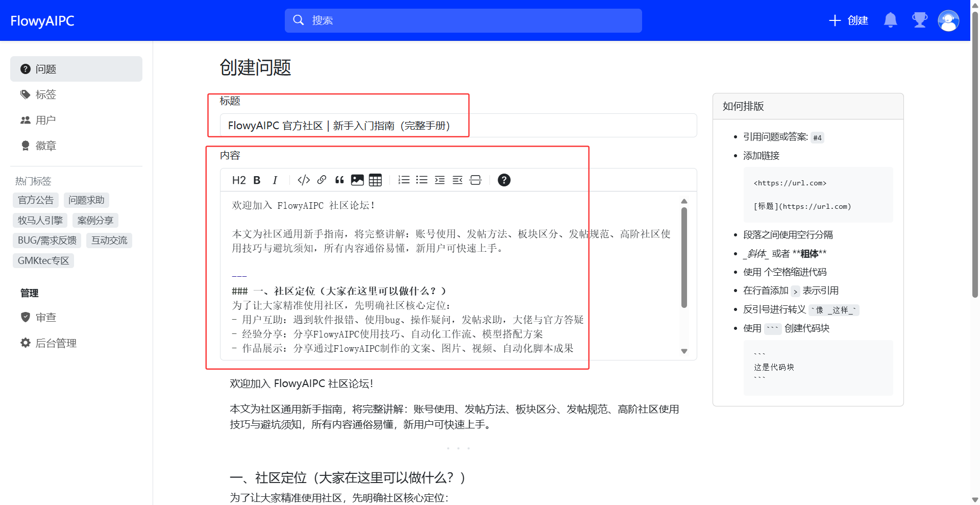This screenshot has width=980, height=505.
Task: Click the editor vertical scrollbar thumb
Action: [x=684, y=257]
